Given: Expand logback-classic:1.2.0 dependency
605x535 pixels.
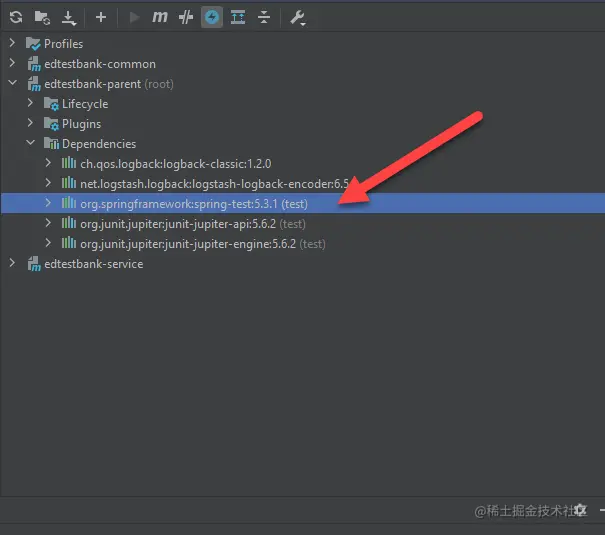Looking at the screenshot, I should [x=48, y=162].
